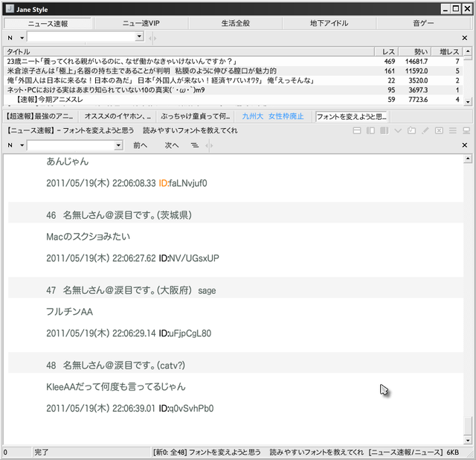Click the outline list icon next to 次へ

(195, 145)
